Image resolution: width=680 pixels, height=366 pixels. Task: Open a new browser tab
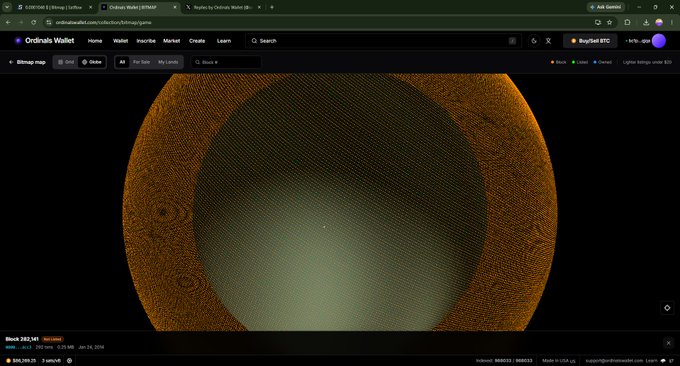(x=272, y=7)
